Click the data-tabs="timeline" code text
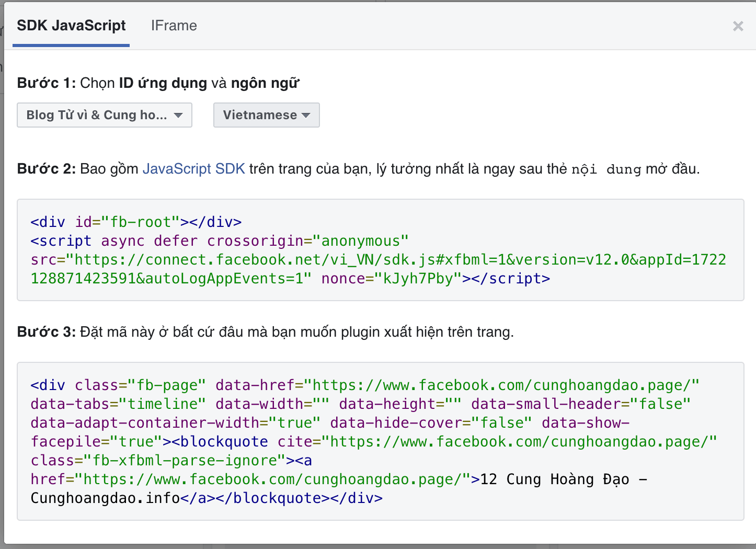 (x=118, y=404)
